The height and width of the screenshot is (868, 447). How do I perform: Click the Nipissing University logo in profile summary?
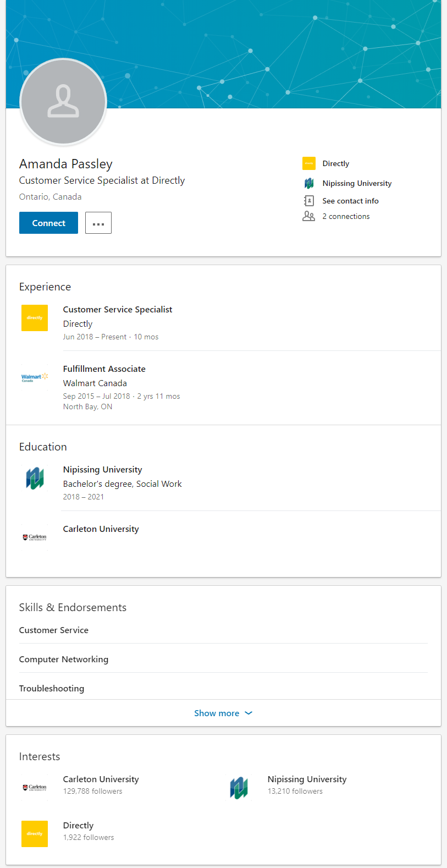(309, 183)
